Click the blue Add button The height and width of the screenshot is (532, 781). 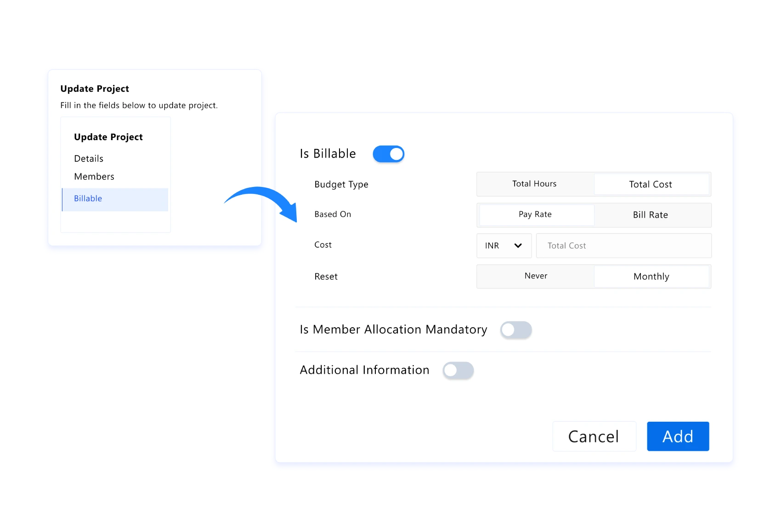pyautogui.click(x=678, y=436)
